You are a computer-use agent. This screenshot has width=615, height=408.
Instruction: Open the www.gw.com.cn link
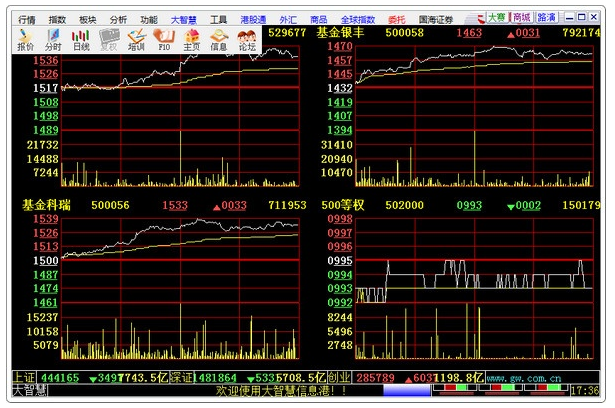[524, 379]
